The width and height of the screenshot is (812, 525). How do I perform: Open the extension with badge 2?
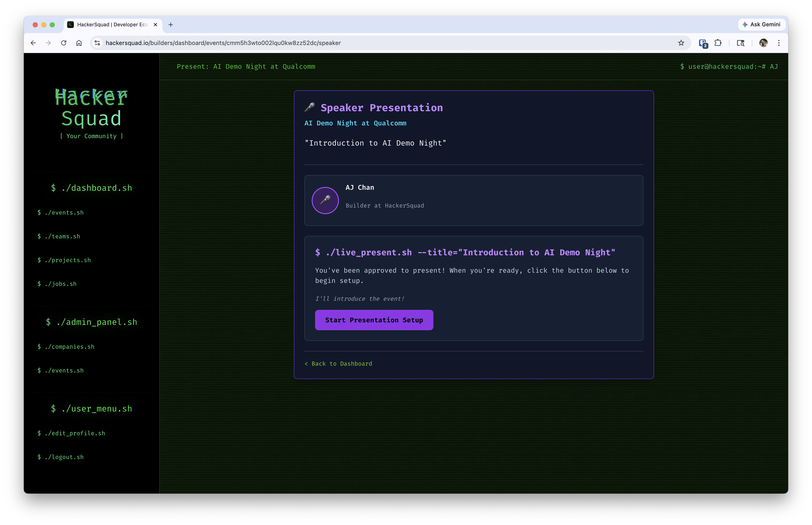(703, 43)
